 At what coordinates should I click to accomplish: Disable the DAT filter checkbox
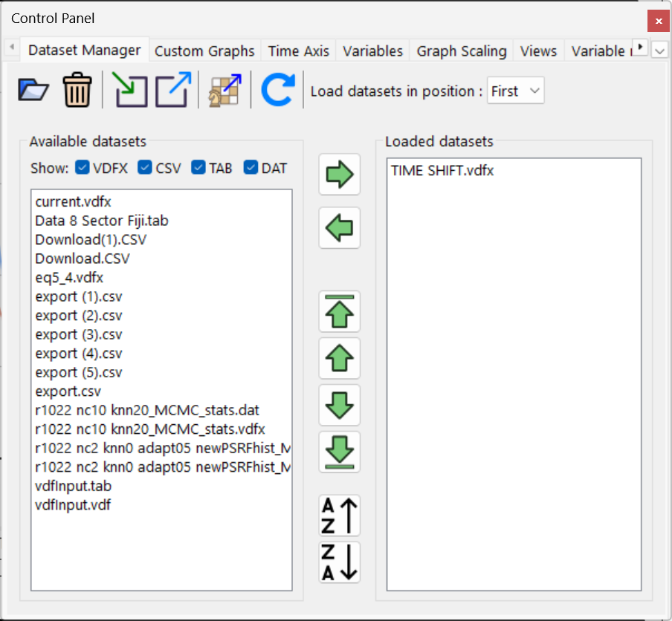coord(251,168)
